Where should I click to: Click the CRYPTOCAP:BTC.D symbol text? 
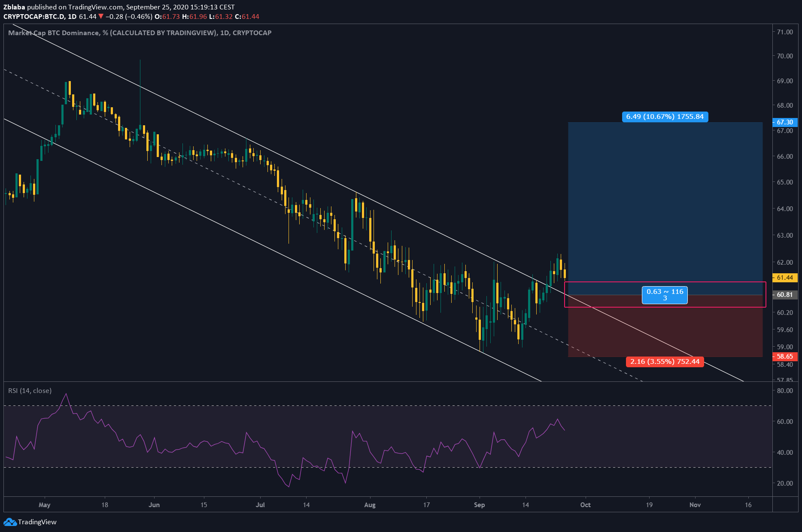tap(34, 16)
